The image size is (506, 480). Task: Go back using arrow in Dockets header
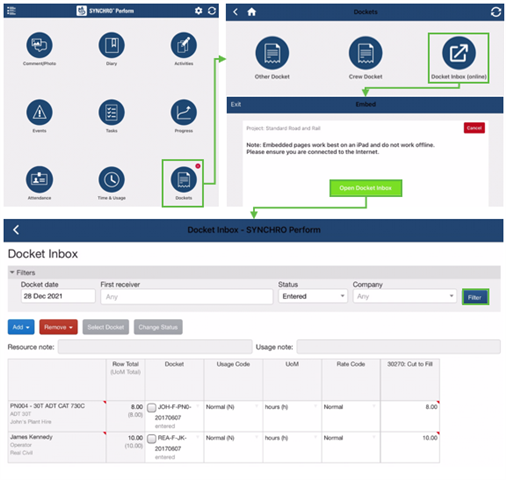click(236, 12)
